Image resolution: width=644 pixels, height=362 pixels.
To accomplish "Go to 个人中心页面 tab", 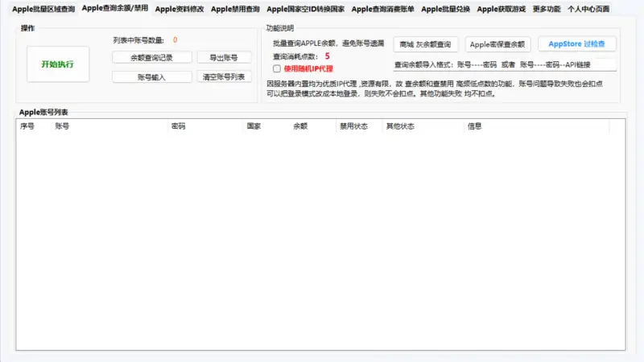I will coord(588,9).
